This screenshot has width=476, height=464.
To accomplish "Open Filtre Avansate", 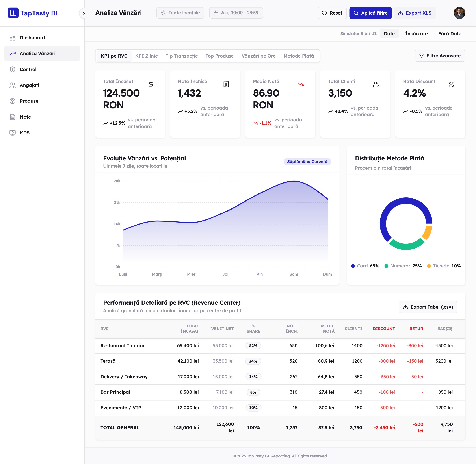I will coord(440,56).
